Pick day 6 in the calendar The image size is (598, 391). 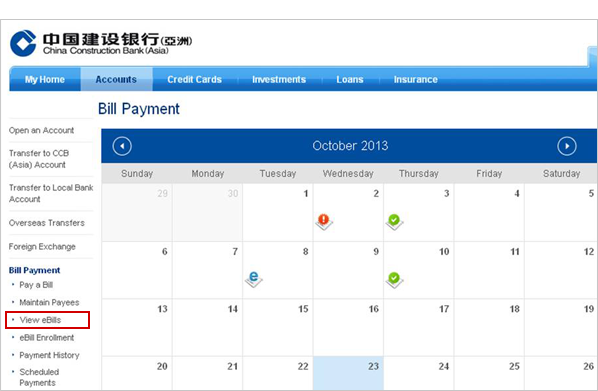pyautogui.click(x=137, y=270)
